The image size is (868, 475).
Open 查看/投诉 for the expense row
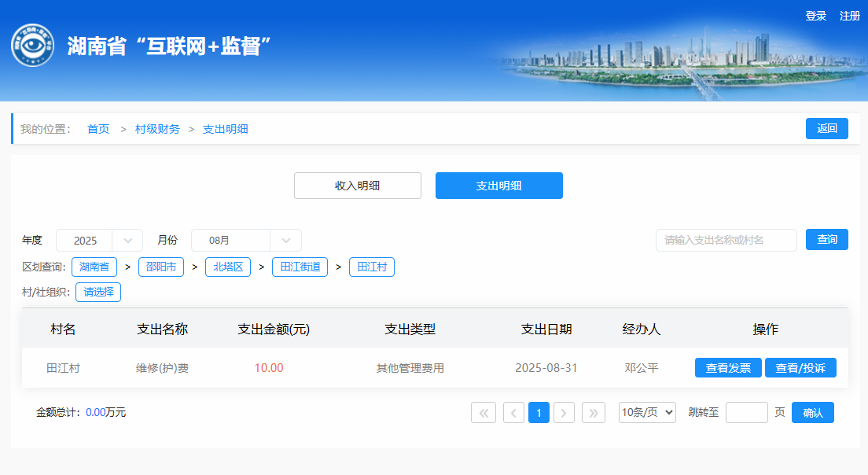pos(800,368)
